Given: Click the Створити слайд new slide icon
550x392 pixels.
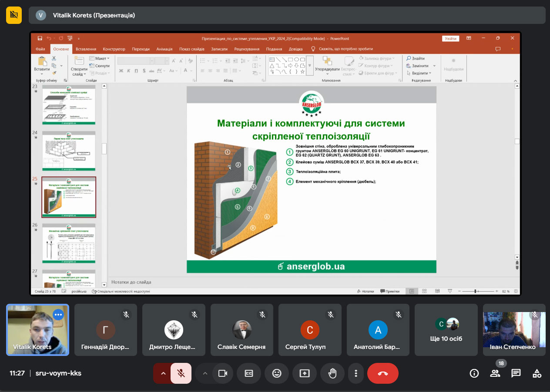Looking at the screenshot, I should coord(79,61).
